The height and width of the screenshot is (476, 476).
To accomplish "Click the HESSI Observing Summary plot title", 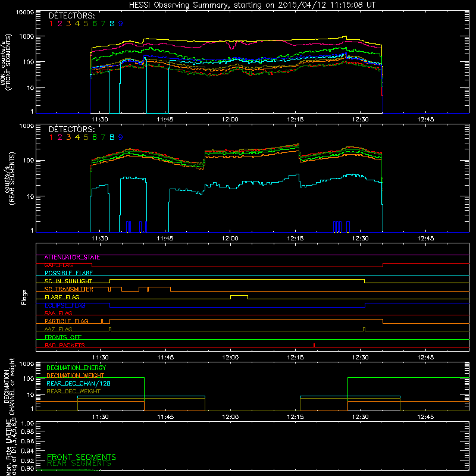I will 252,5.
